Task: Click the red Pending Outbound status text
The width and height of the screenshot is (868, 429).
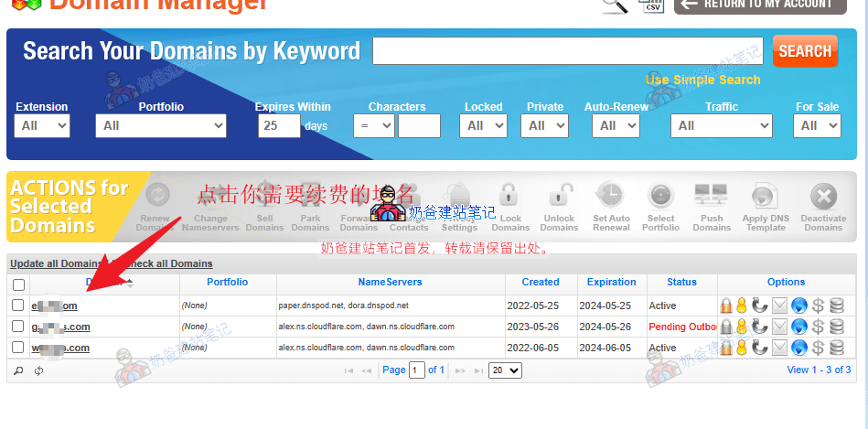Action: [683, 327]
